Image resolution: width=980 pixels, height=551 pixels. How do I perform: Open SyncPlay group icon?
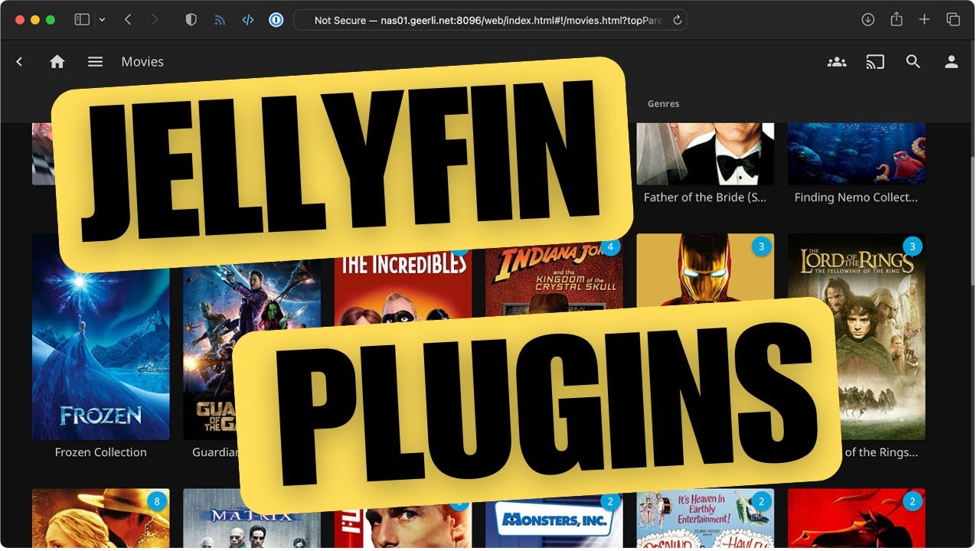(837, 62)
